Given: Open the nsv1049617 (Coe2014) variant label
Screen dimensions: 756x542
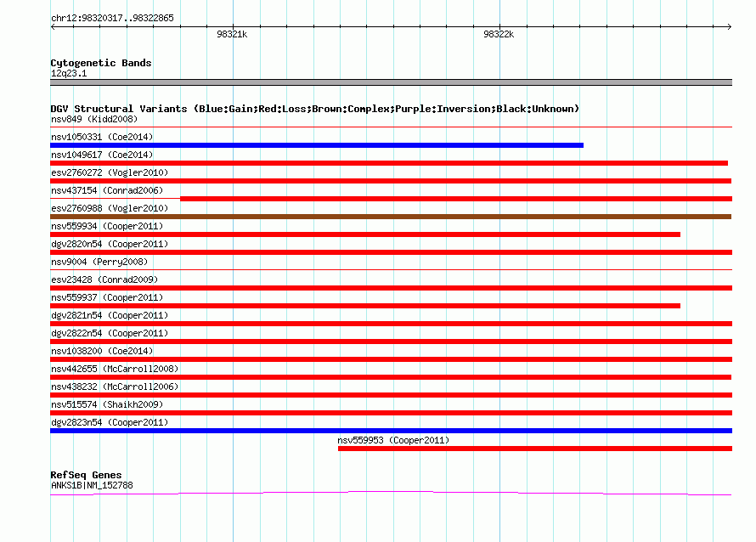Looking at the screenshot, I should point(102,155).
